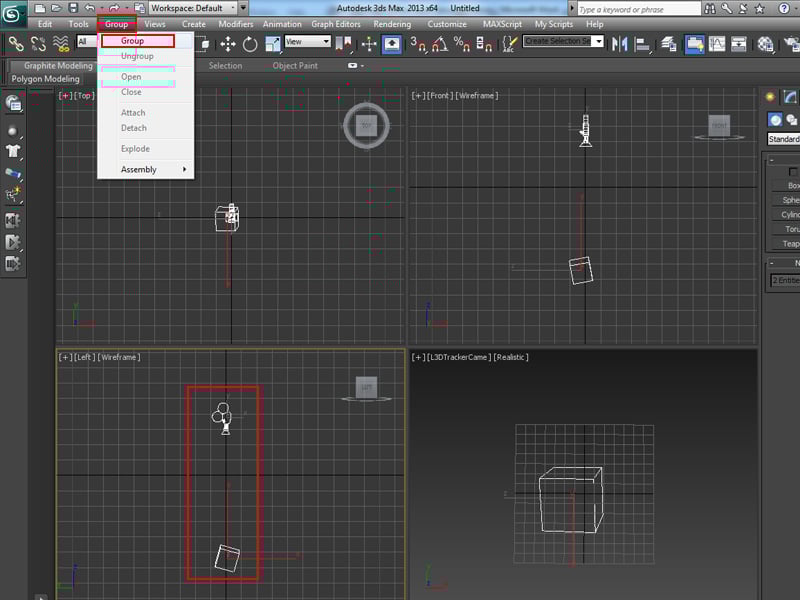This screenshot has width=800, height=600.
Task: Click the Redo arrow icon
Action: coord(114,8)
